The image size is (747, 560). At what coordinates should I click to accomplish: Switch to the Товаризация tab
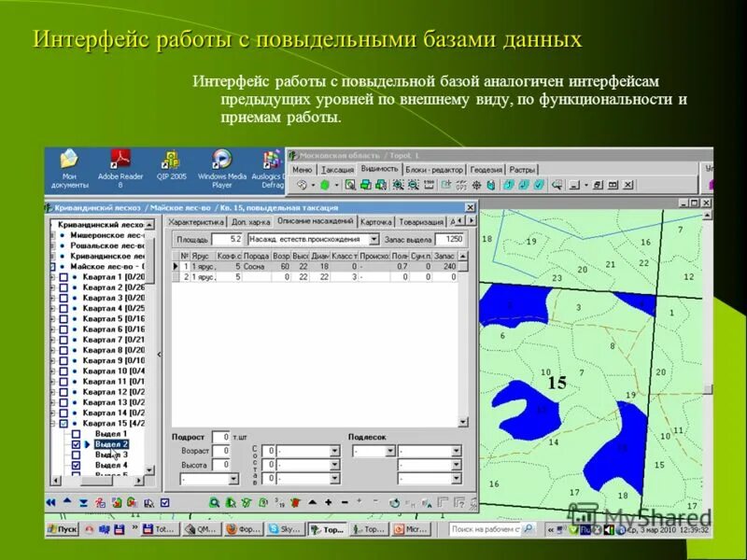click(422, 221)
